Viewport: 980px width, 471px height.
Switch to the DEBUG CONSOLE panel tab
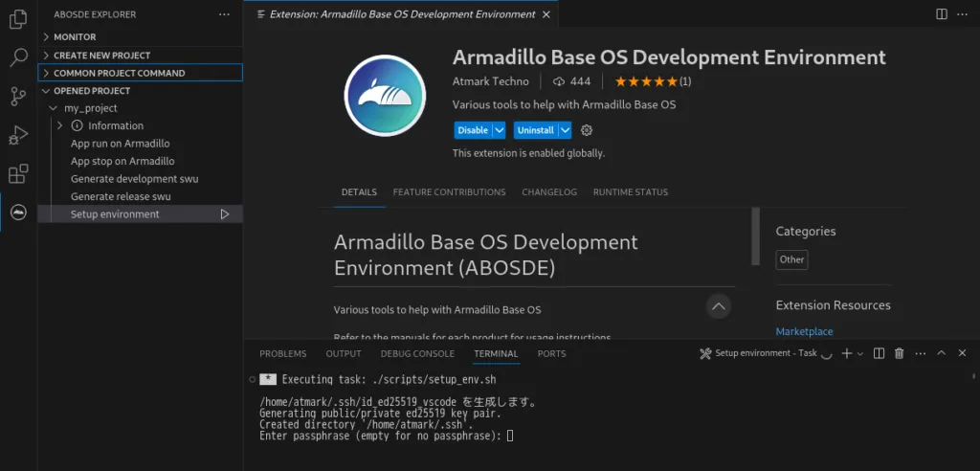[x=417, y=353]
